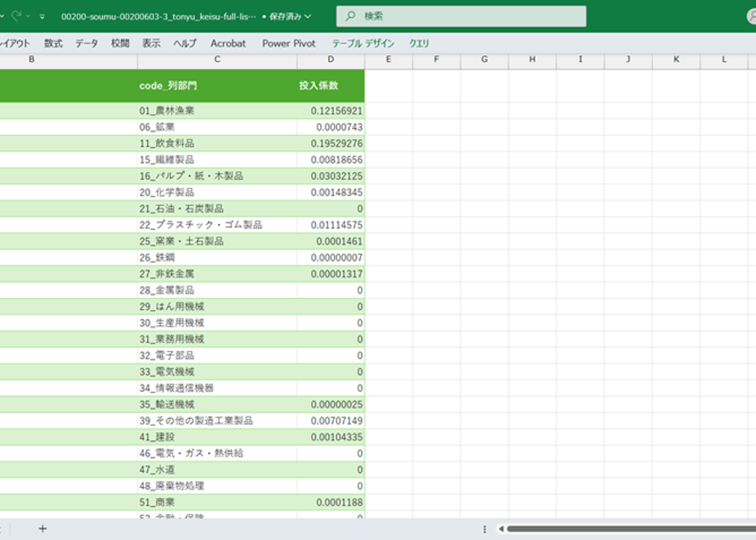756x540 pixels.
Task: Select column J by its header
Action: 628,59
